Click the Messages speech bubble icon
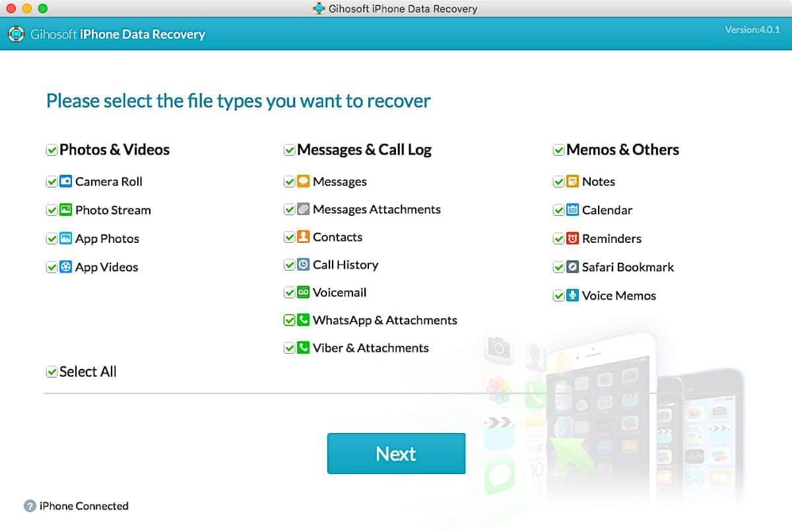The height and width of the screenshot is (532, 792). click(303, 182)
